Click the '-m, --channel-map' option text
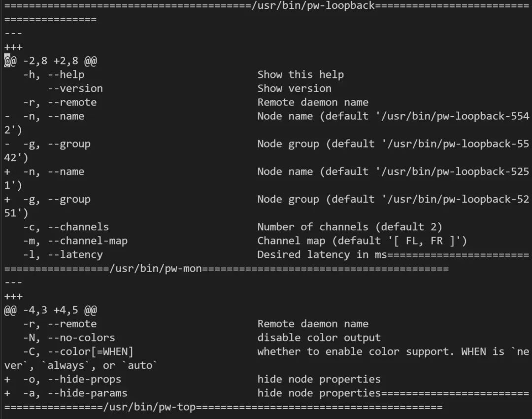The image size is (532, 419). point(75,241)
